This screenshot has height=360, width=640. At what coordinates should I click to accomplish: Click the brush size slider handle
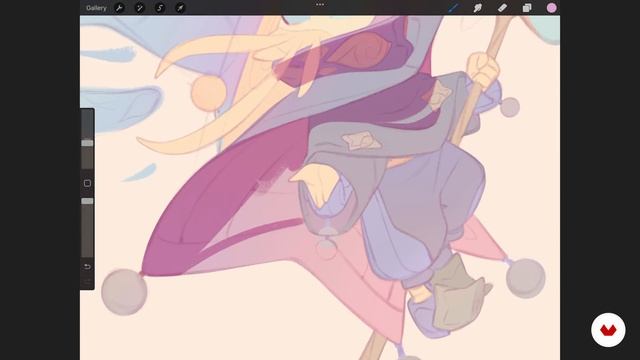[87, 143]
